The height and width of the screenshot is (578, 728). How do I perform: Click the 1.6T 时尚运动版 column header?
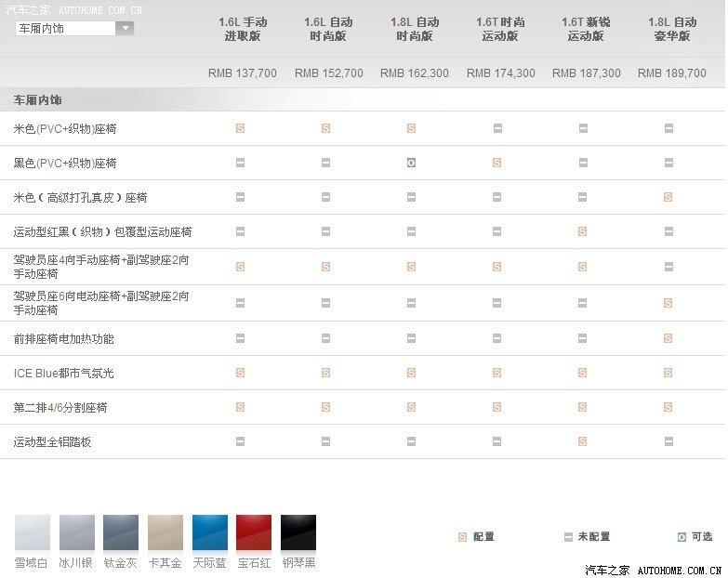click(x=500, y=29)
